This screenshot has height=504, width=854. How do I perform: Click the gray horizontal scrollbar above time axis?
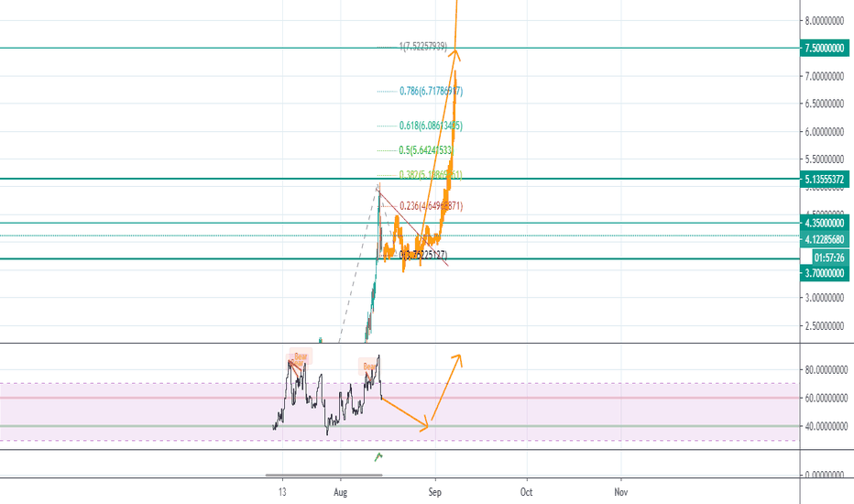323,475
